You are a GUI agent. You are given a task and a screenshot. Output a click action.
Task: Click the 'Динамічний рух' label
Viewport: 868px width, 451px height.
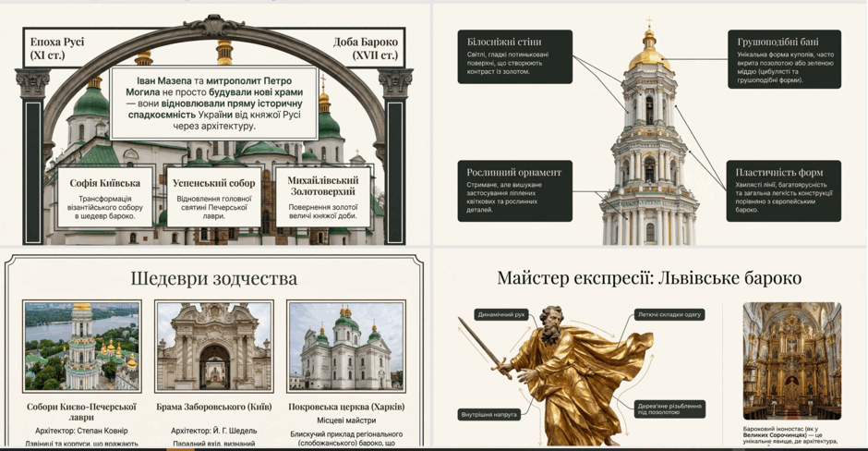[500, 315]
